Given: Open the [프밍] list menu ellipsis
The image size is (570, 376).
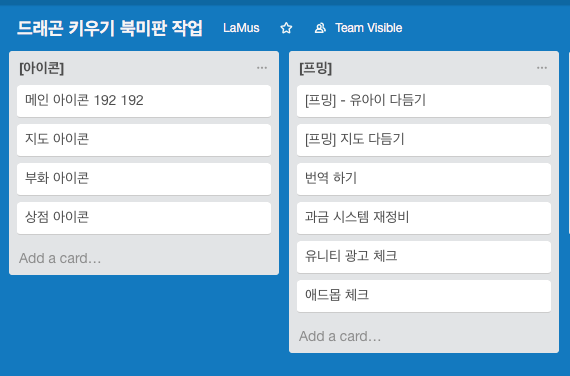Looking at the screenshot, I should coord(542,68).
